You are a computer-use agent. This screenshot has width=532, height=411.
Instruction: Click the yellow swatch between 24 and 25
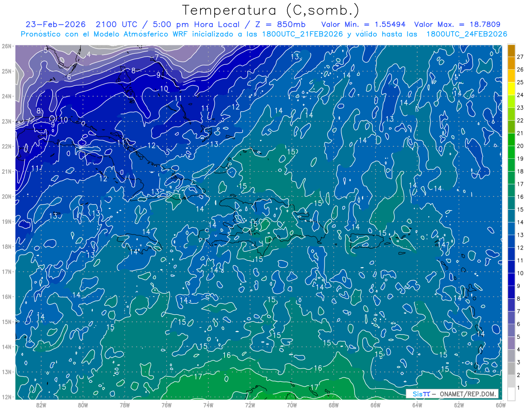tap(512, 88)
